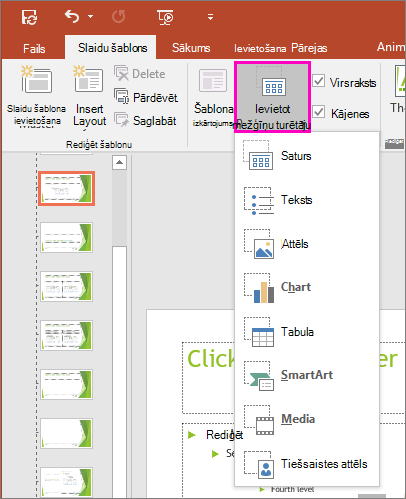
Task: Click the 'Click' title placeholder text
Action: click(211, 359)
